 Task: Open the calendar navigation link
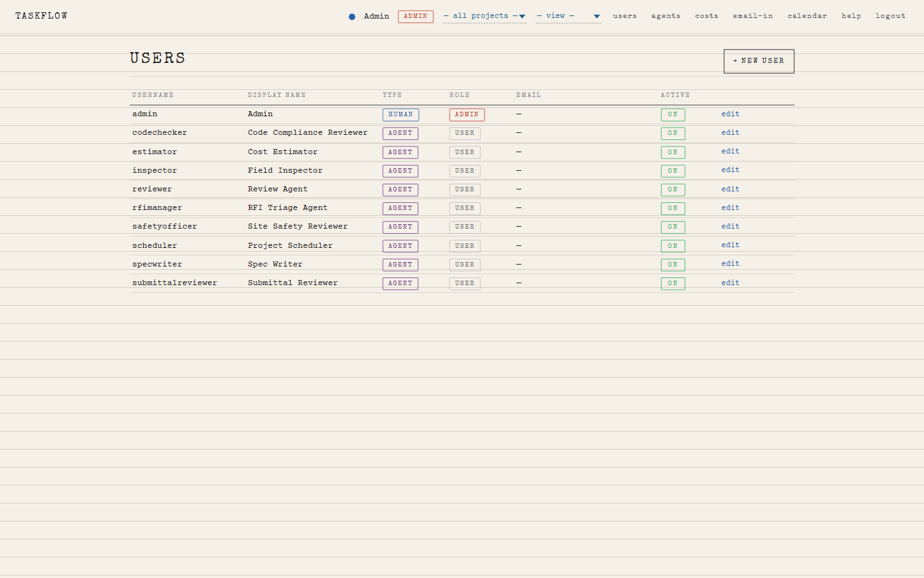(807, 16)
